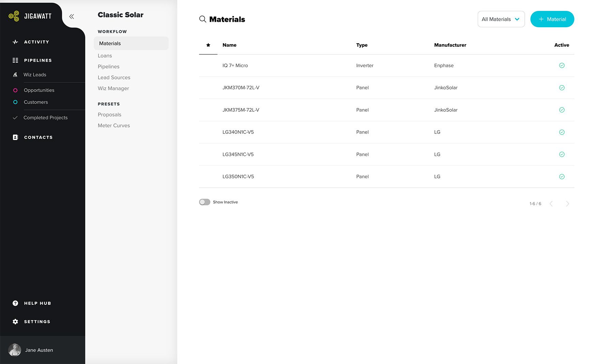
Task: Open Contacts section
Action: 38,137
